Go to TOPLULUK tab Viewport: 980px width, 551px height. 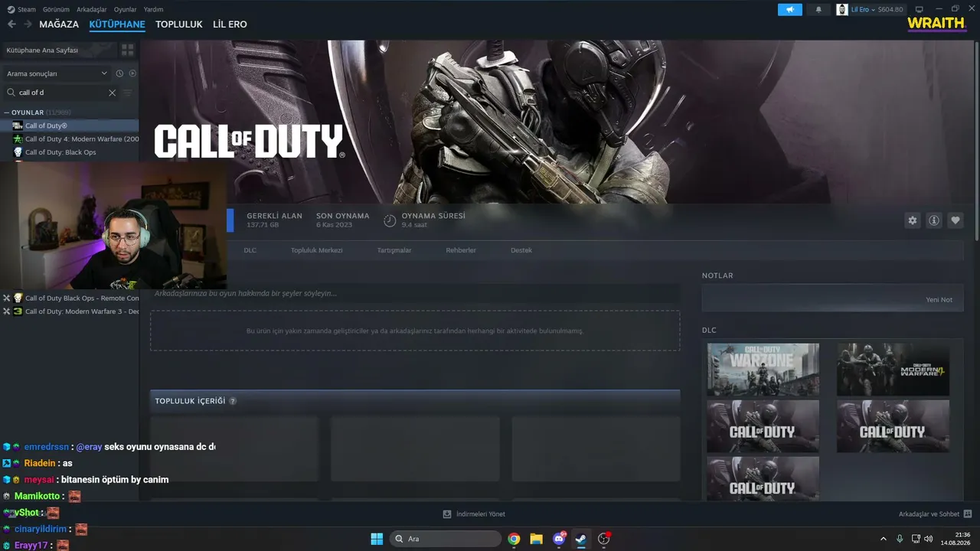[179, 24]
